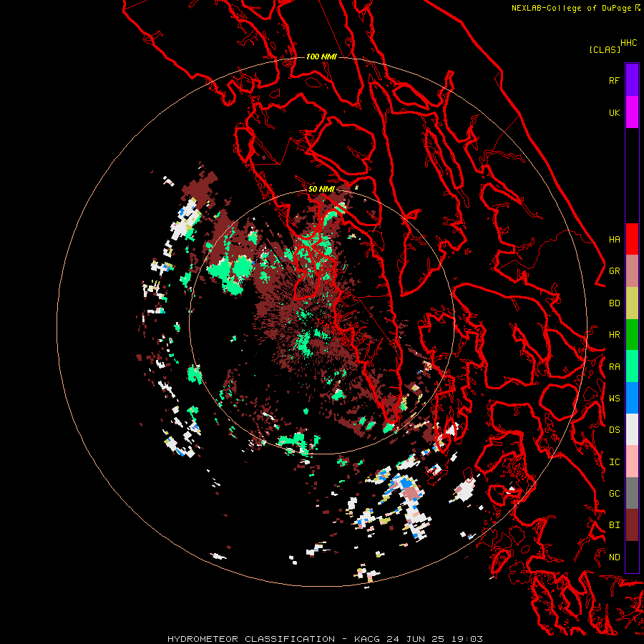The width and height of the screenshot is (644, 644).
Task: Click the 100 NMI range ring label
Action: tap(321, 57)
